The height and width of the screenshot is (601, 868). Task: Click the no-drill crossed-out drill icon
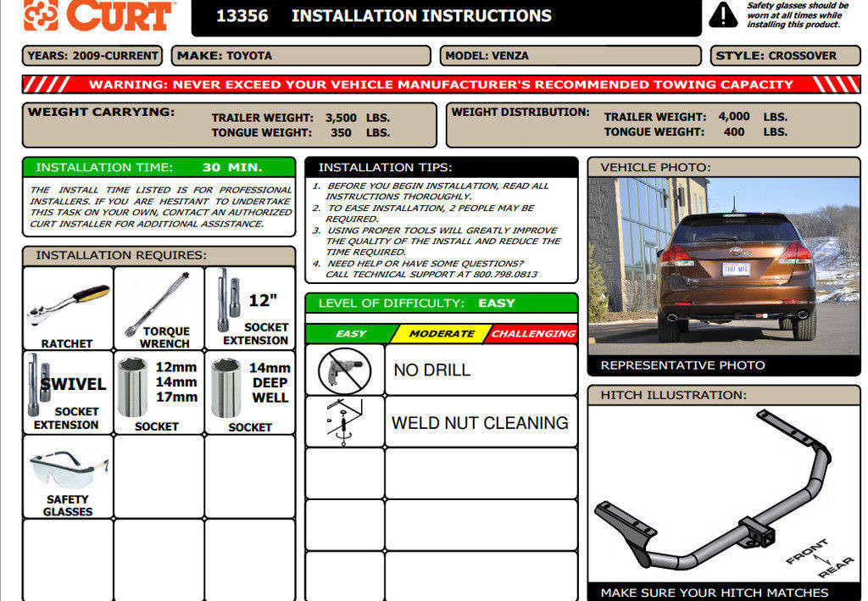point(344,370)
